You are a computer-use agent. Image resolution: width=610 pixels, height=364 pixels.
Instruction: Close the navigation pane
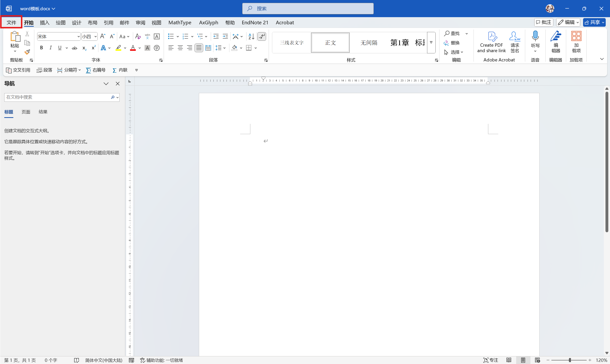118,84
